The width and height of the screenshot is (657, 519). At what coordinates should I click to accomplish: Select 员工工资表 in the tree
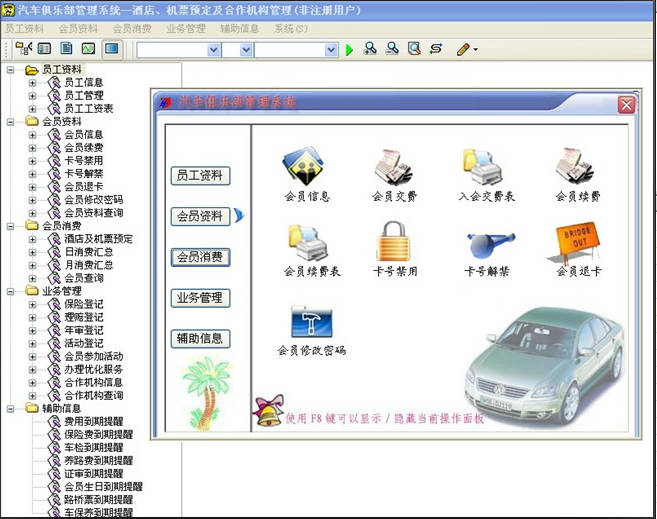[88, 109]
